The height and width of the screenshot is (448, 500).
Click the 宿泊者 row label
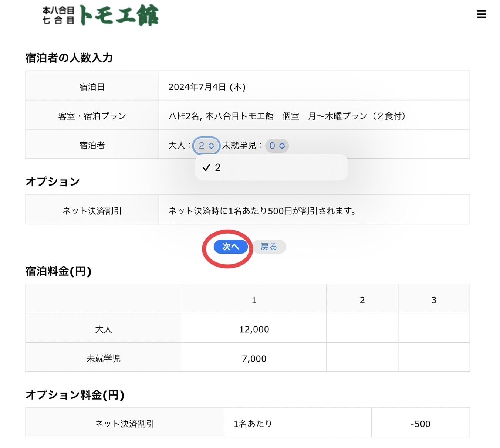pyautogui.click(x=92, y=145)
